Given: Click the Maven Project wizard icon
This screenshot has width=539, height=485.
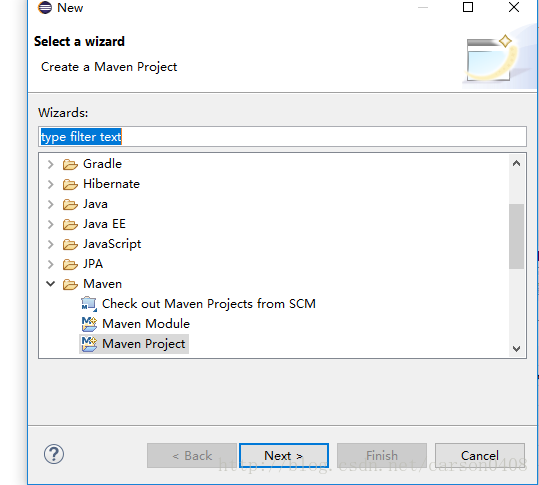Looking at the screenshot, I should pos(89,344).
